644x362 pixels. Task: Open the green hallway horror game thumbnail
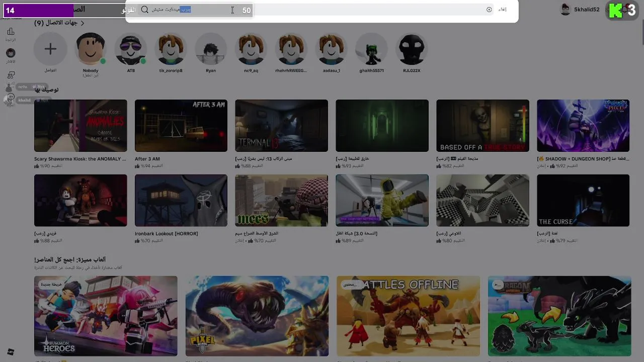pyautogui.click(x=382, y=126)
